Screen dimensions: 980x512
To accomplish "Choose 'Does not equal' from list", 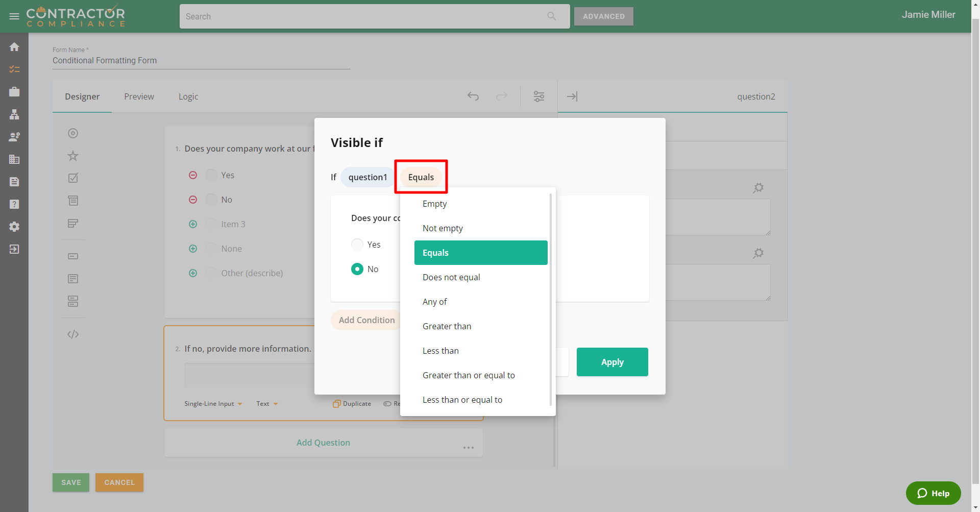I will (x=451, y=277).
